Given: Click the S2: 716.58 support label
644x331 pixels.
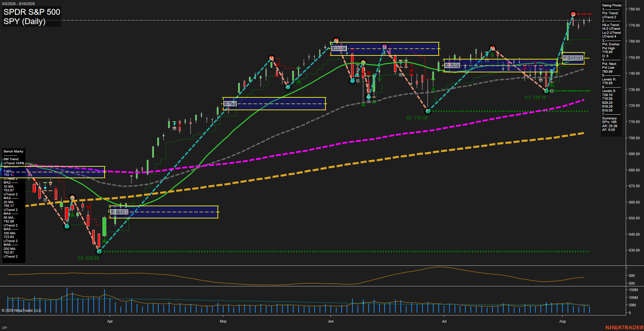Looking at the screenshot, I should click(x=417, y=118).
